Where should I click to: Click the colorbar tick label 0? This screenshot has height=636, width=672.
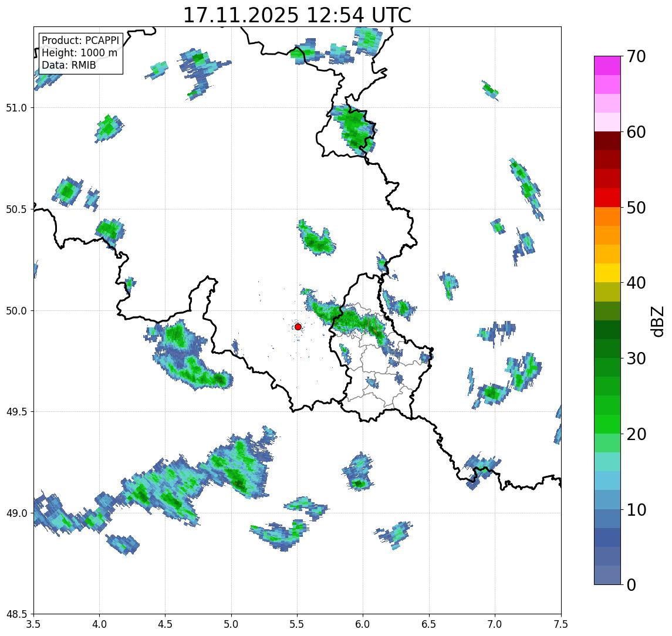[632, 584]
